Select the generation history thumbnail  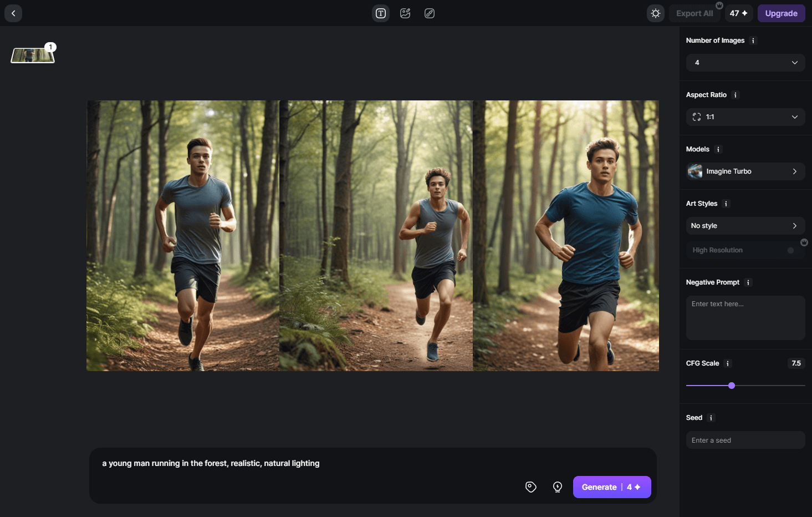[33, 55]
